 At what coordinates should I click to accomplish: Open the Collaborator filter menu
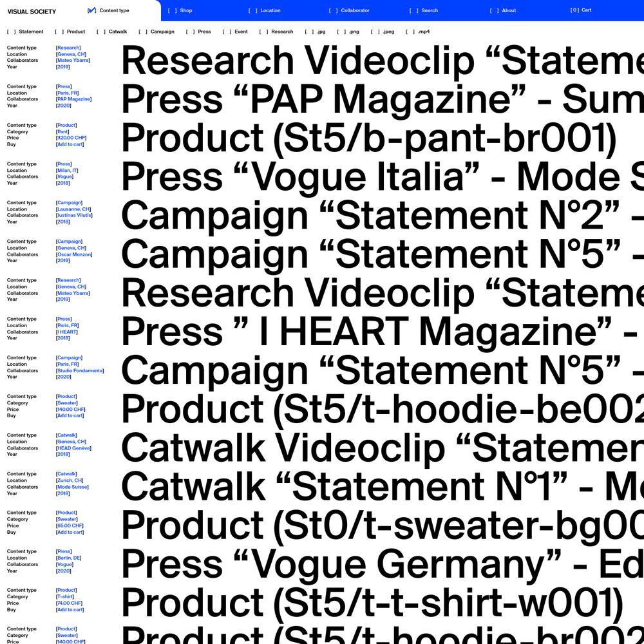click(348, 10)
